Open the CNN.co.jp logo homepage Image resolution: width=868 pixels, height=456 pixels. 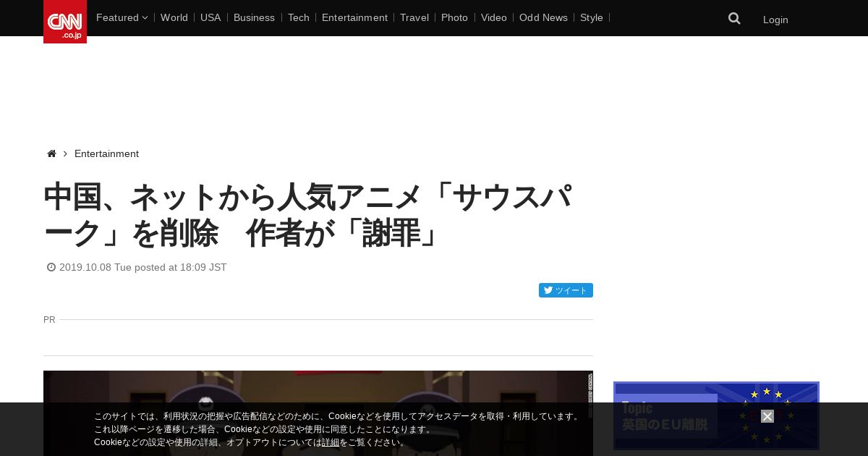coord(65,22)
